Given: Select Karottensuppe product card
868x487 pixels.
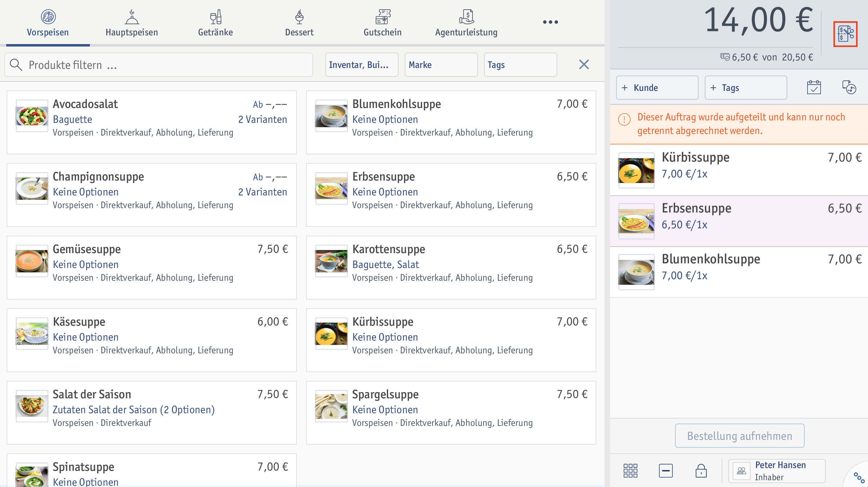Looking at the screenshot, I should pos(451,267).
